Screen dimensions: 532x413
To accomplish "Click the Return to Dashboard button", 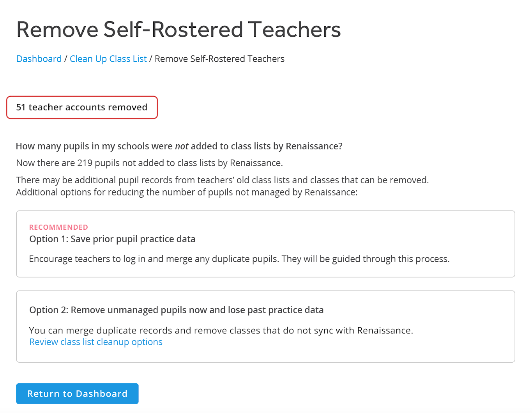I will pyautogui.click(x=77, y=394).
